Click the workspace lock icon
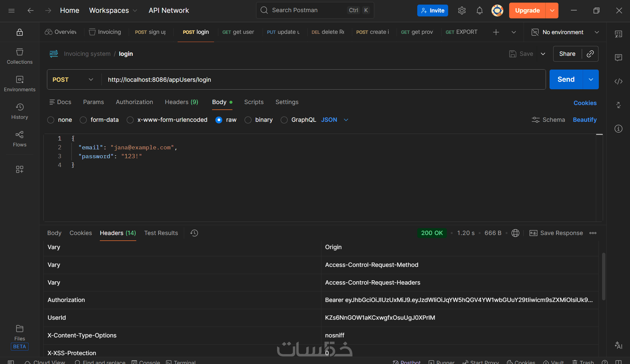630x364 pixels. click(x=20, y=32)
